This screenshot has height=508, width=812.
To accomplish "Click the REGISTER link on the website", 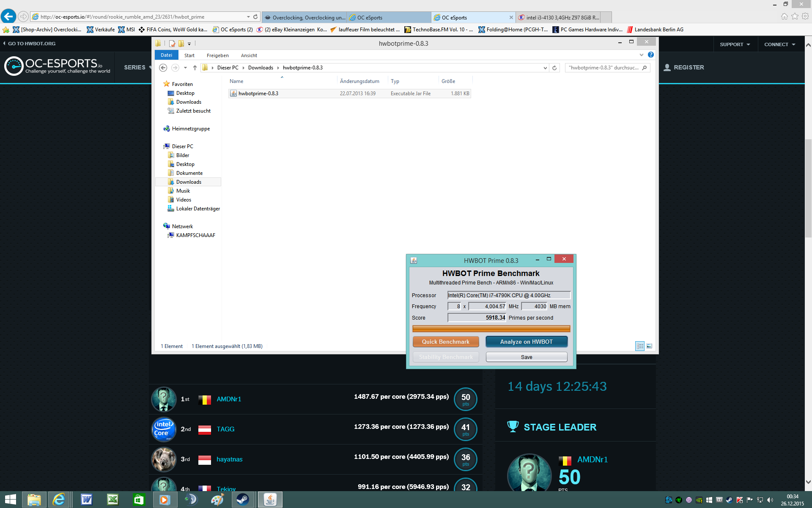I will (x=683, y=67).
